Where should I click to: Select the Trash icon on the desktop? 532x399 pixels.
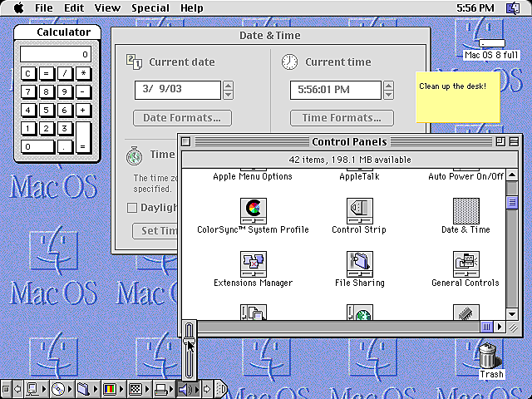tap(489, 355)
